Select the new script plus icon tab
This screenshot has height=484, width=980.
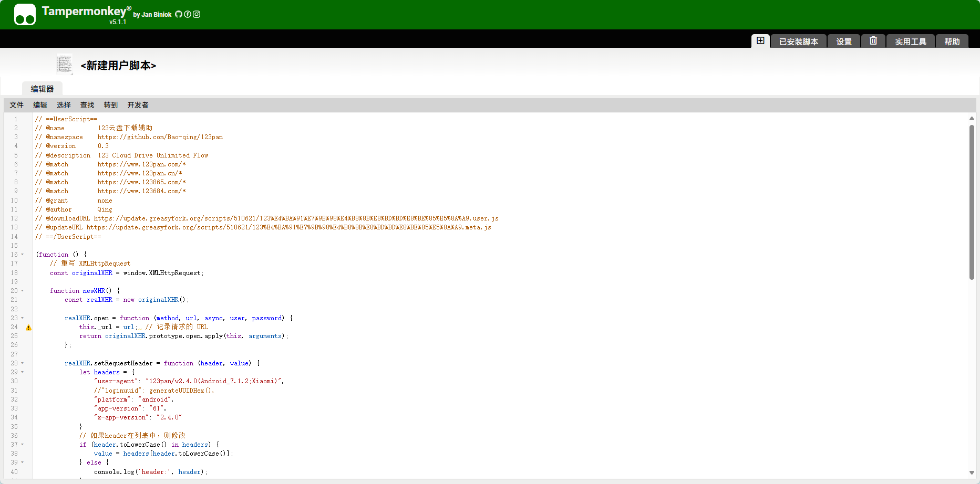pos(760,41)
